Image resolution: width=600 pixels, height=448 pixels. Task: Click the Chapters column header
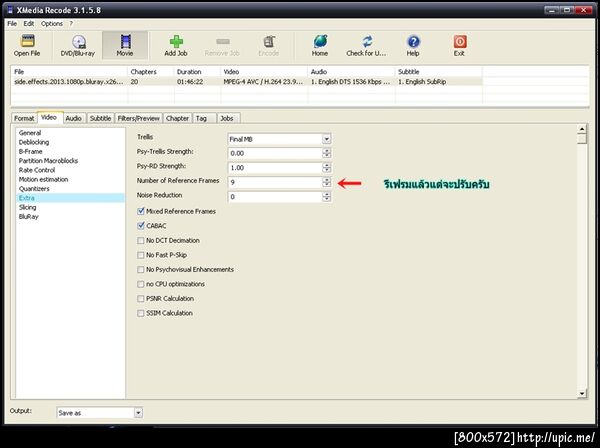tap(151, 72)
